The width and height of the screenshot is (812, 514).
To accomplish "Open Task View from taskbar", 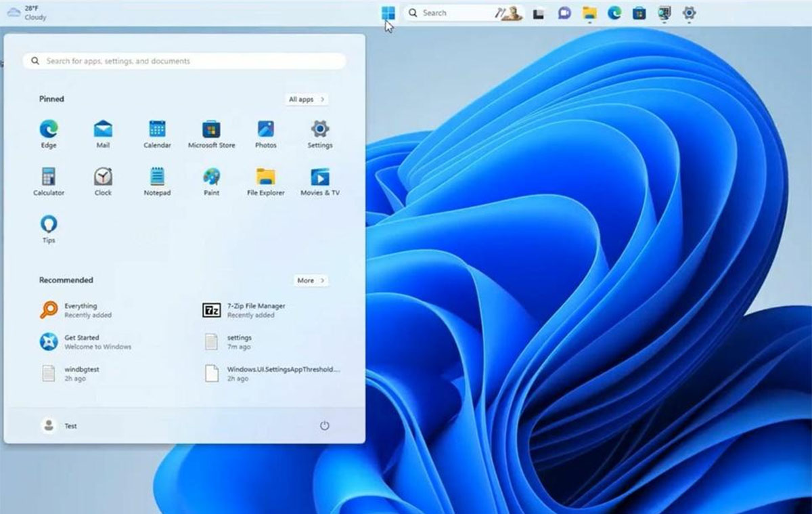I will coord(539,13).
